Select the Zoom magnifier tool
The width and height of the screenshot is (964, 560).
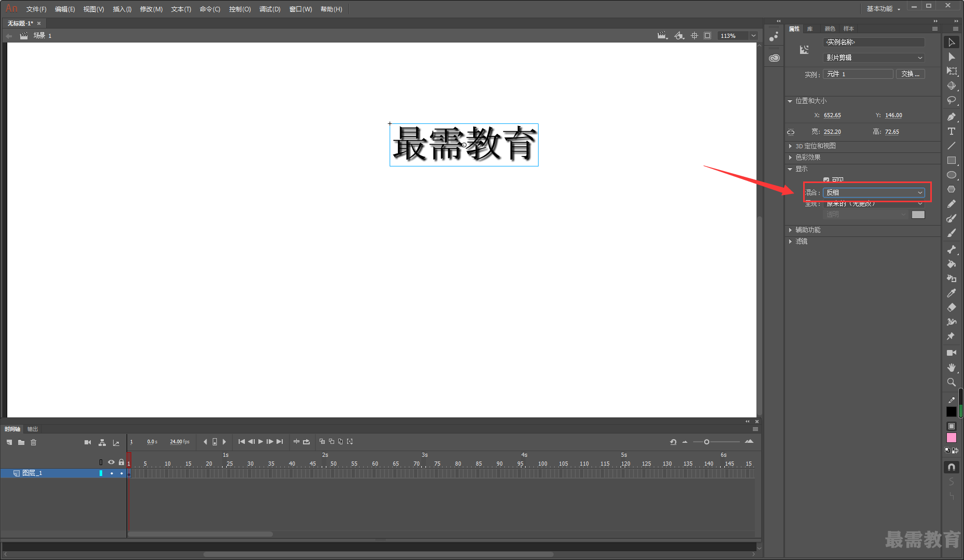[951, 382]
